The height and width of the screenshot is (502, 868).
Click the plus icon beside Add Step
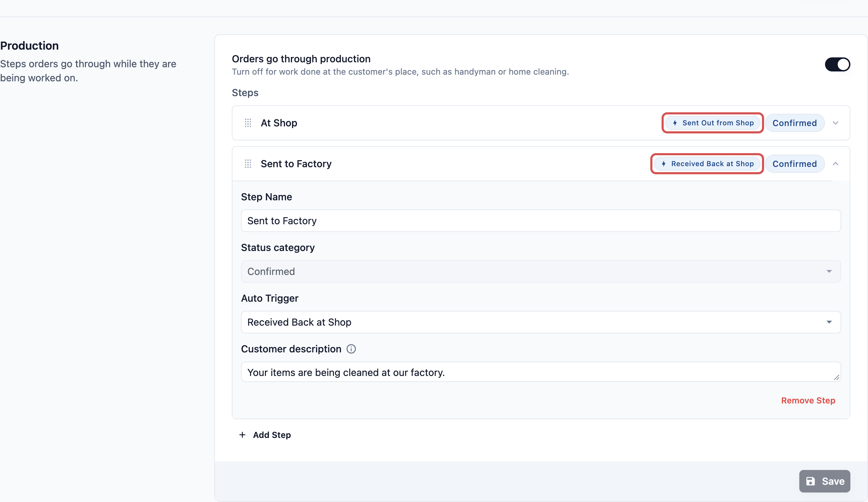(242, 435)
